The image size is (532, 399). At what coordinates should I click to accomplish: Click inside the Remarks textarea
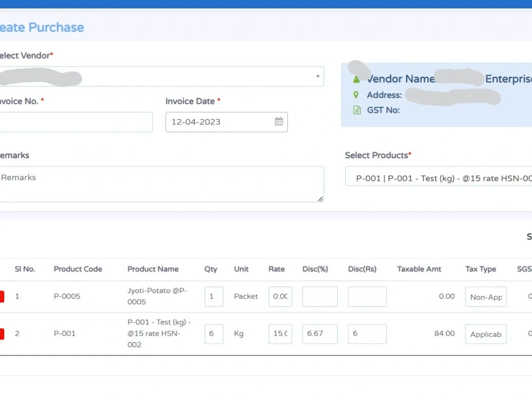pyautogui.click(x=160, y=184)
